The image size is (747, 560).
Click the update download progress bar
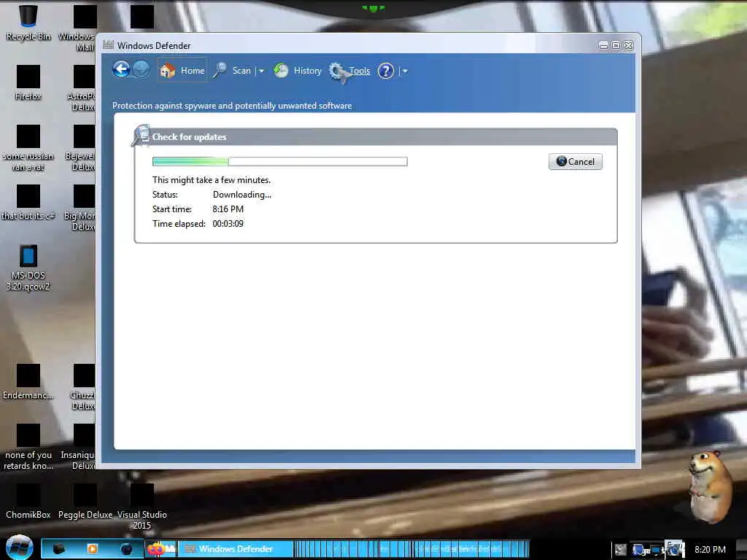[279, 161]
